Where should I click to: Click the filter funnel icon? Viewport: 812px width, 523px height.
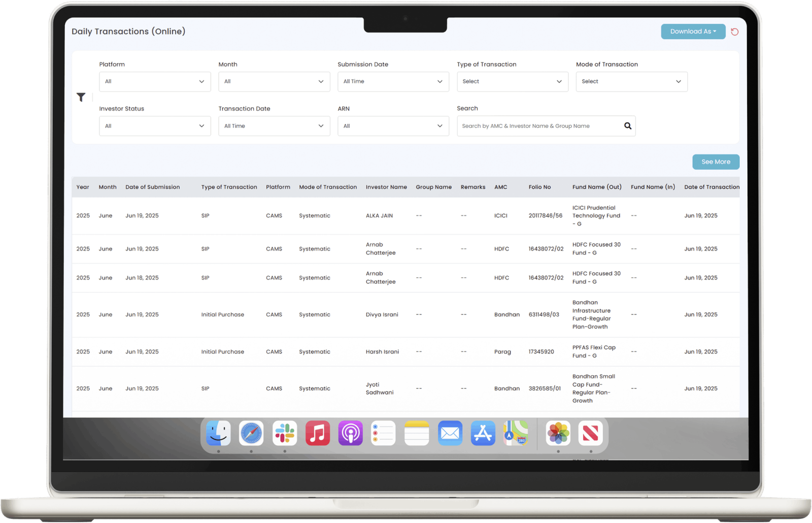pos(81,97)
